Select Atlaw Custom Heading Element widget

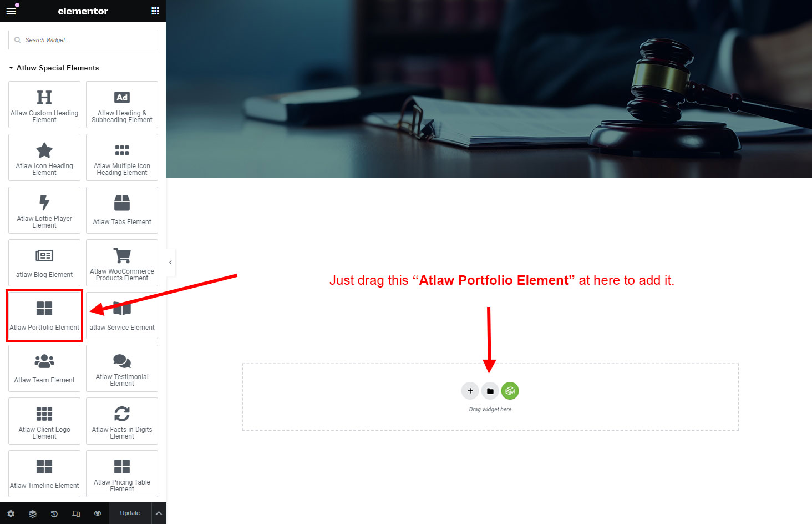pyautogui.click(x=44, y=105)
